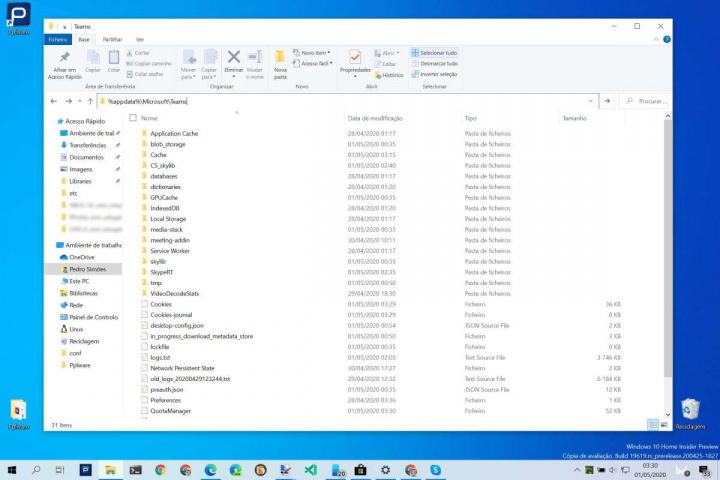Select OneDrive in the navigation pane
Screen dimensions: 720x480
(x=82, y=257)
